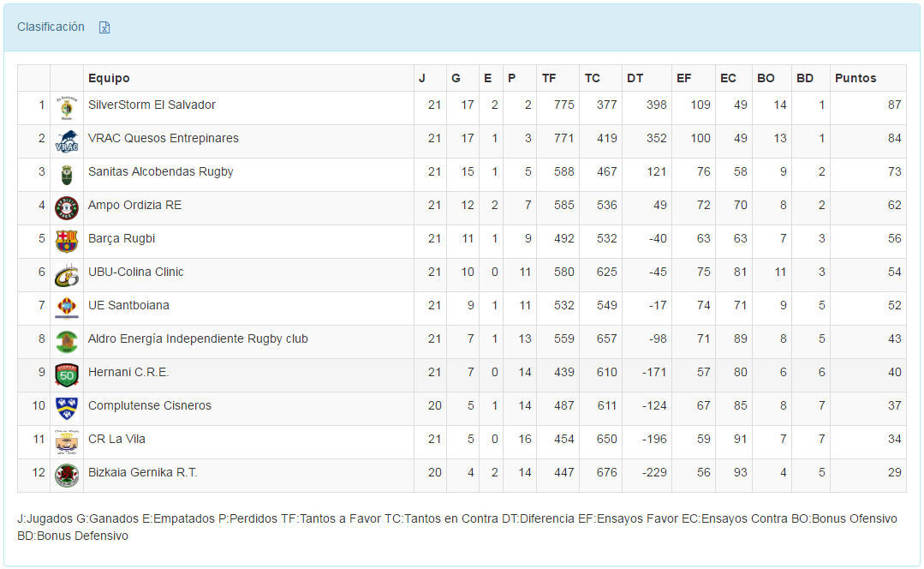924x569 pixels.
Task: Click the Equipo column header
Action: point(109,78)
